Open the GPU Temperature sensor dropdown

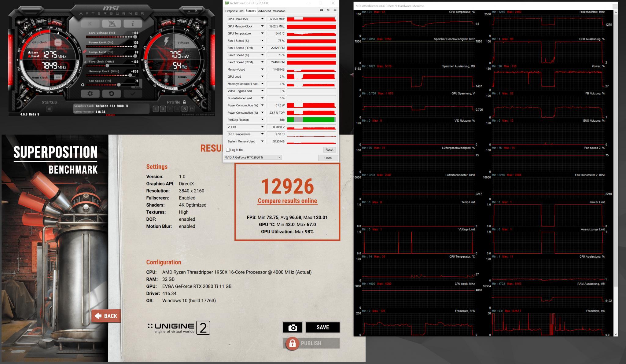pyautogui.click(x=262, y=33)
